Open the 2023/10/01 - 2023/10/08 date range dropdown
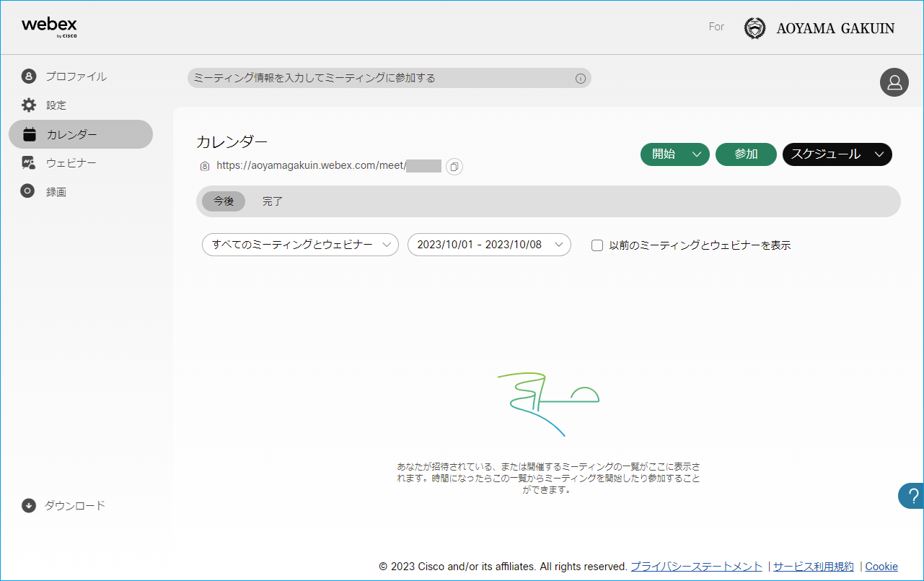Viewport: 924px width, 581px height. pyautogui.click(x=489, y=245)
